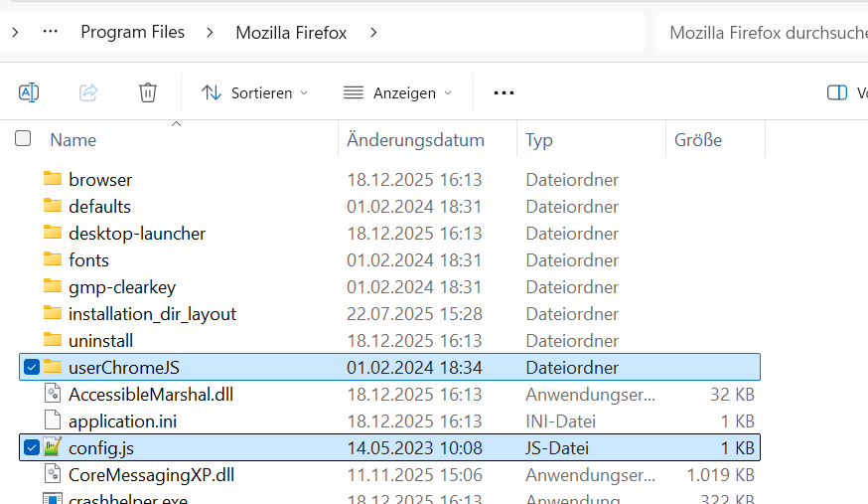This screenshot has height=504, width=868.
Task: Click the Rename icon in toolbar
Action: 29,92
